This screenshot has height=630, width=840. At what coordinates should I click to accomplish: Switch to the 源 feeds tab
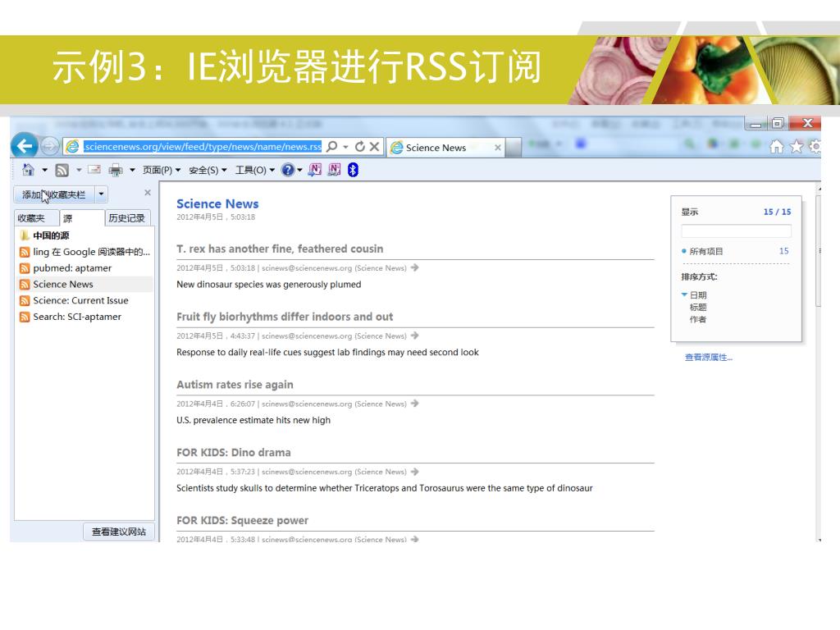pos(82,218)
